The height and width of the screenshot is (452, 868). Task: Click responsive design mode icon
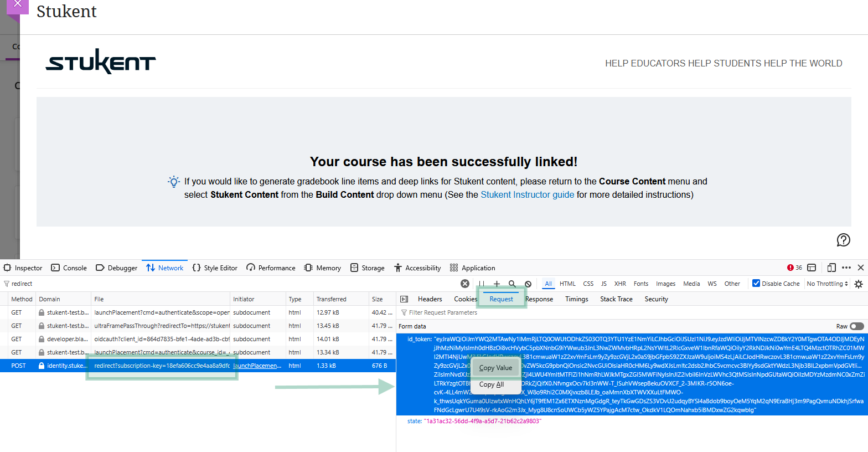[x=831, y=268]
